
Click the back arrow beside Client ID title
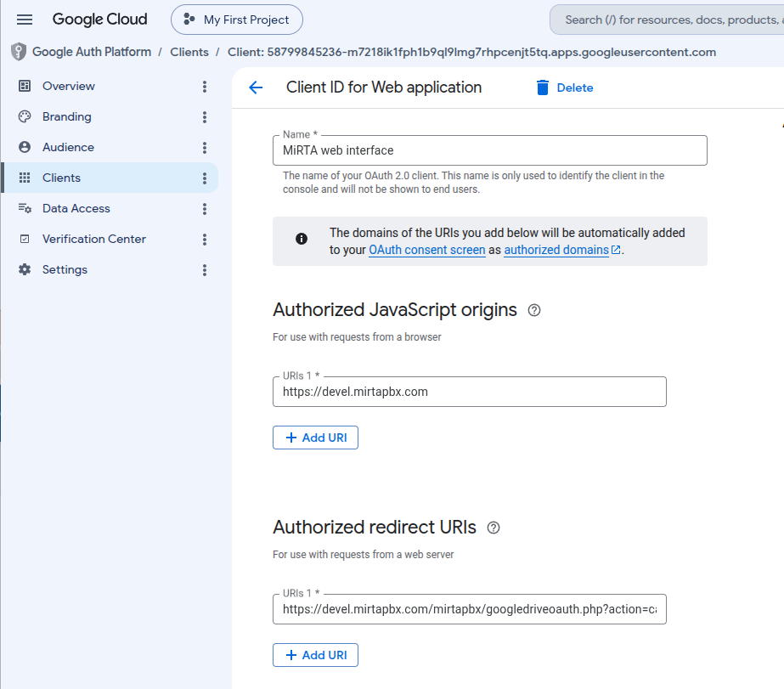tap(256, 88)
